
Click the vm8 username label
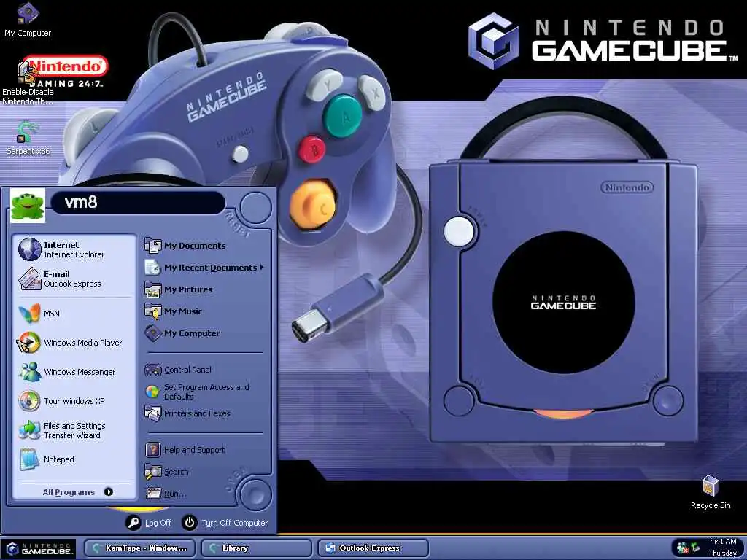[x=81, y=202]
